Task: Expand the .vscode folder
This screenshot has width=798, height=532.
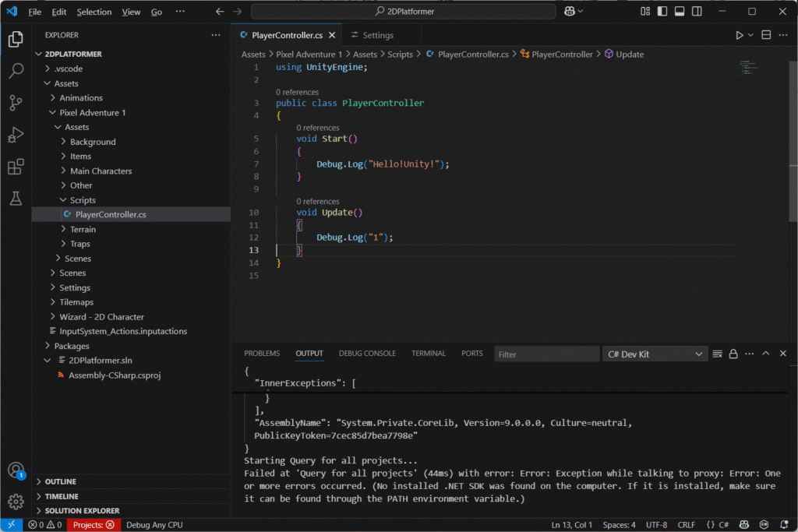Action: (x=131, y=69)
